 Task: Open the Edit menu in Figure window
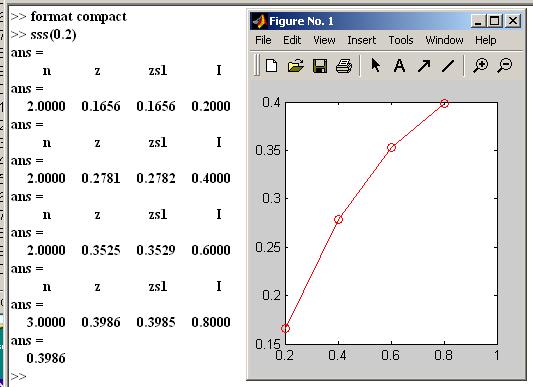[292, 40]
